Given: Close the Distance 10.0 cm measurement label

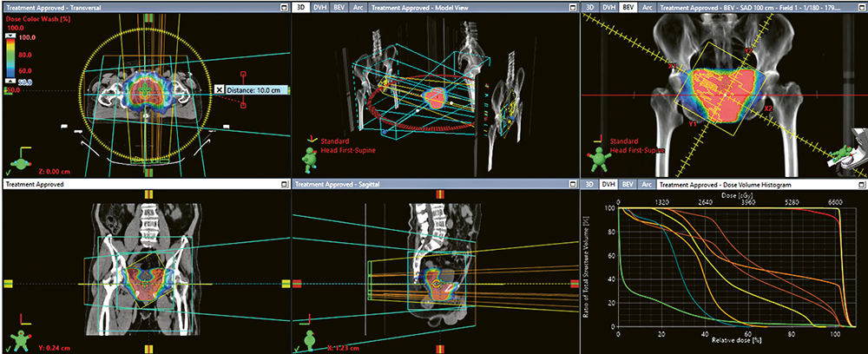Looking at the screenshot, I should [220, 89].
